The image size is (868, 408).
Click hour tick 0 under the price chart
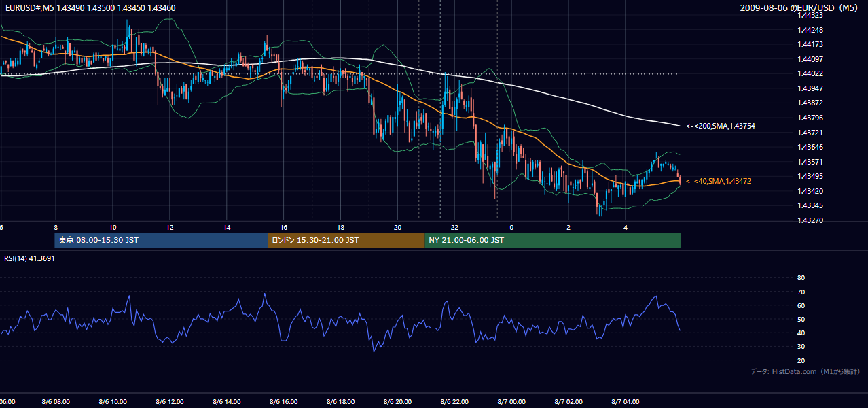(x=512, y=227)
